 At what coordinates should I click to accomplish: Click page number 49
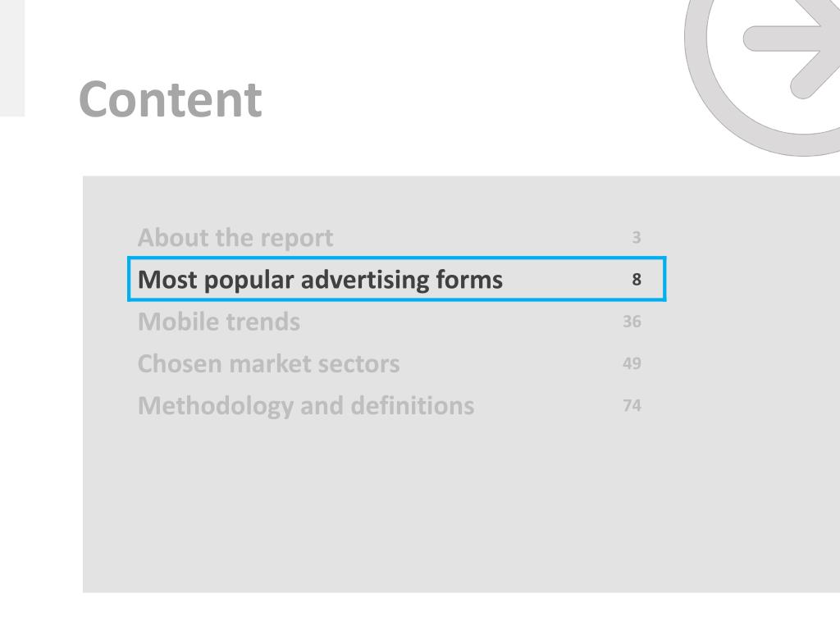632,363
